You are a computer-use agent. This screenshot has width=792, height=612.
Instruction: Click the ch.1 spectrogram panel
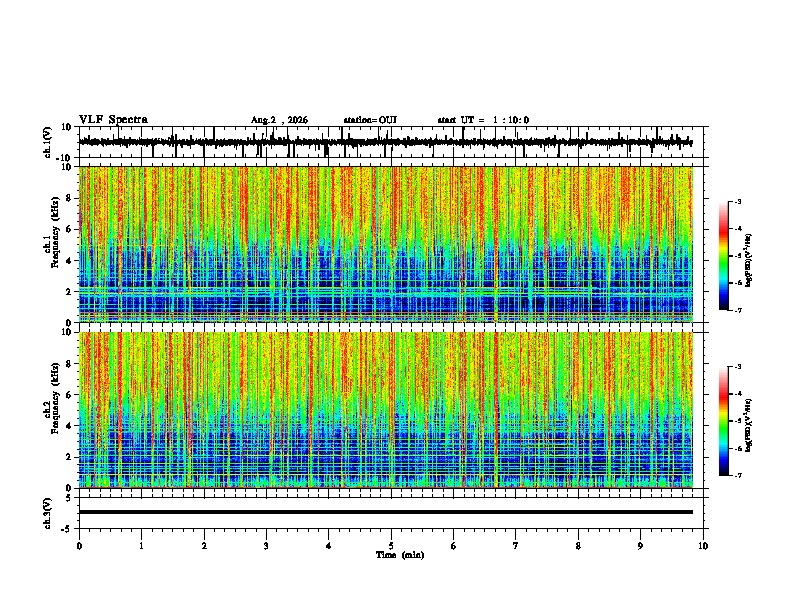click(x=386, y=244)
